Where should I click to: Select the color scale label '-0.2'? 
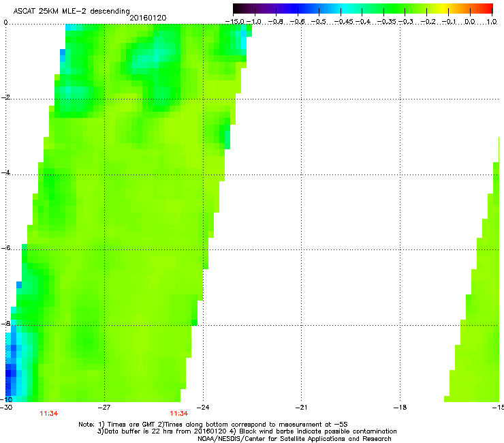[428, 22]
